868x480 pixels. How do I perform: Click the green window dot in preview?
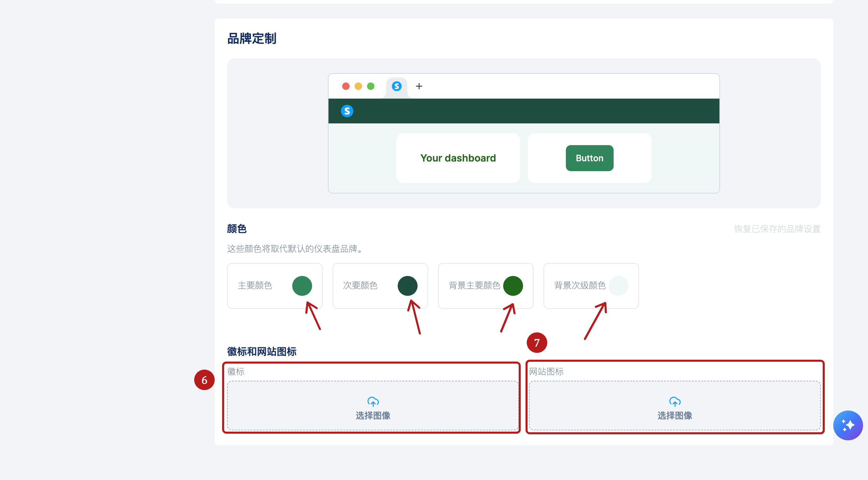(371, 86)
